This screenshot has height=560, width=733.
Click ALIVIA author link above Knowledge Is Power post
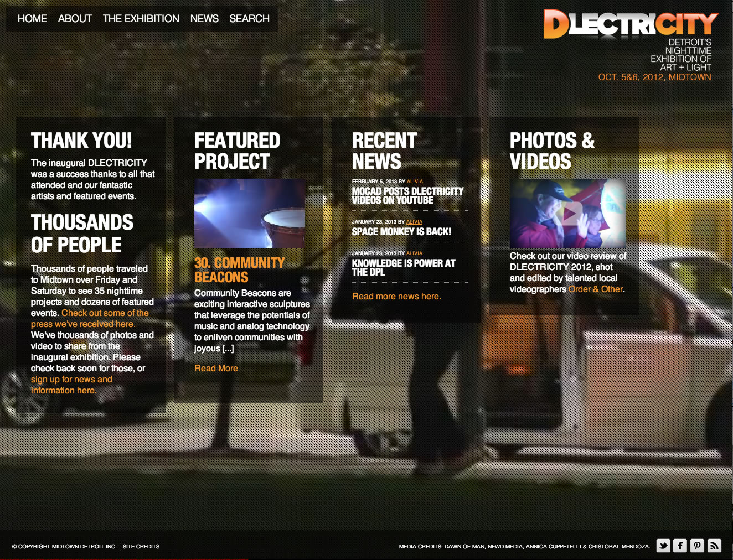click(414, 253)
